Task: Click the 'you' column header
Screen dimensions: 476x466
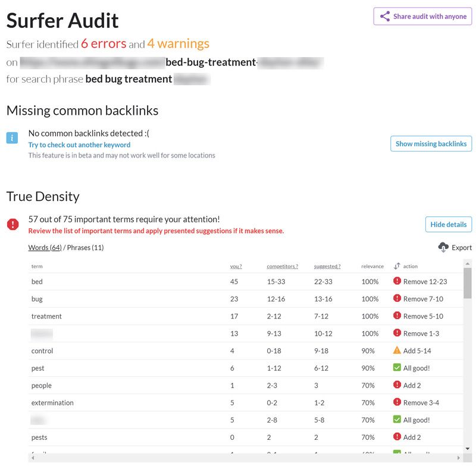Action: pyautogui.click(x=236, y=266)
